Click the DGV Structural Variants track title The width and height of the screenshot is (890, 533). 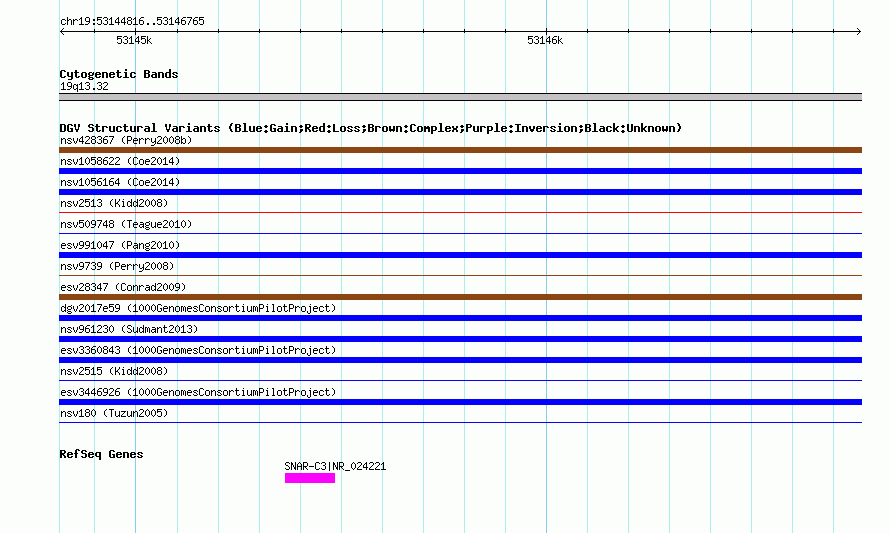[371, 128]
